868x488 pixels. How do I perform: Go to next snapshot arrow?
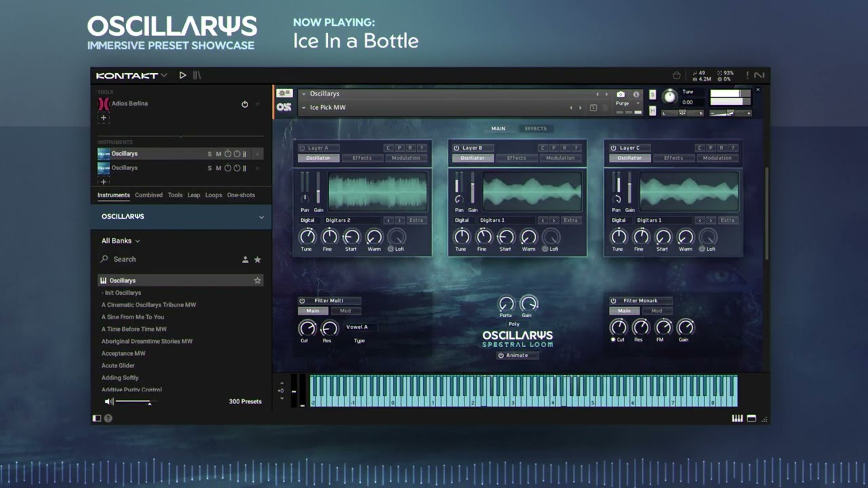[x=580, y=108]
